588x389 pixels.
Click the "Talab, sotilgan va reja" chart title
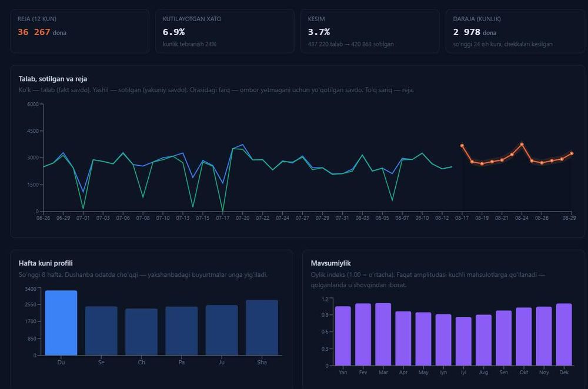tap(53, 79)
